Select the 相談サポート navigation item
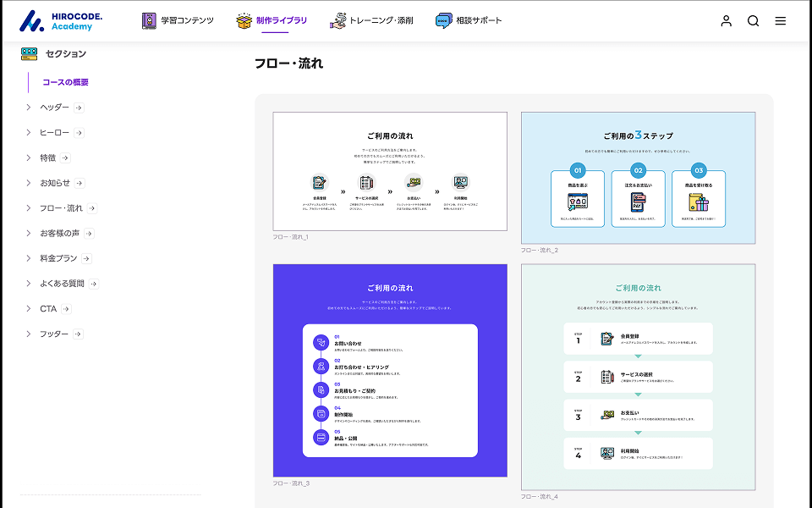The height and width of the screenshot is (508, 812). tap(479, 21)
